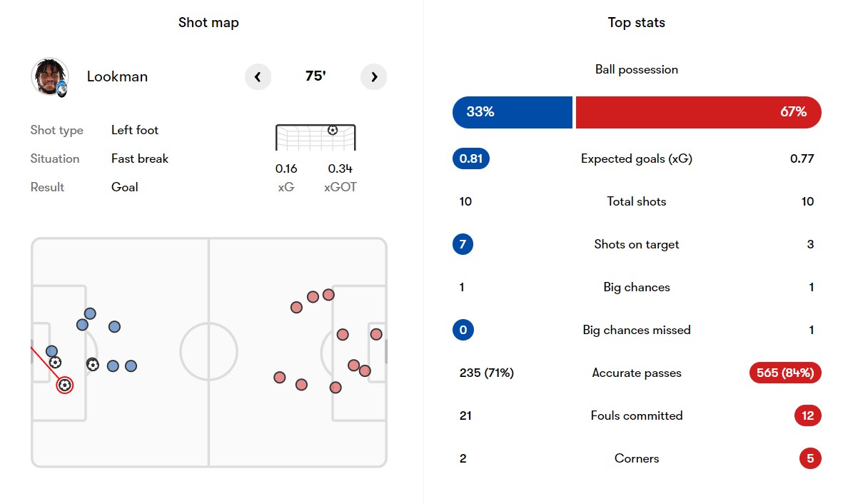Click the goal ball icon near the penalty spot

93,365
